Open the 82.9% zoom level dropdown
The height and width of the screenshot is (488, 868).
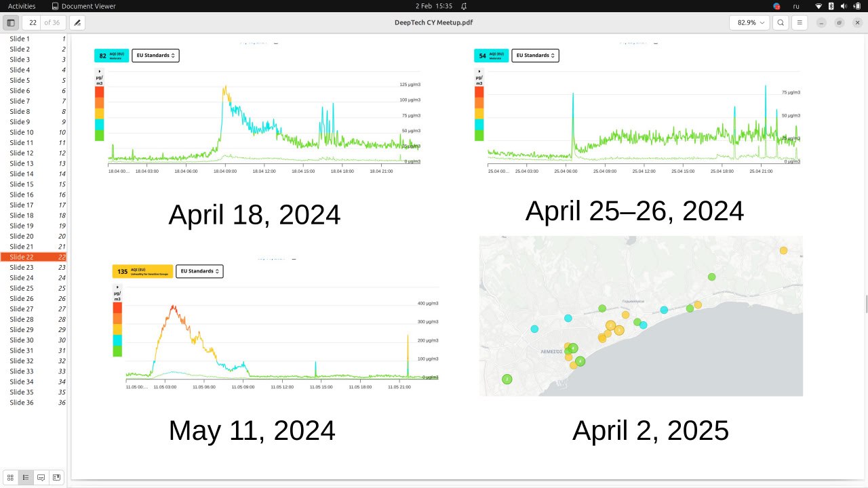click(x=749, y=22)
